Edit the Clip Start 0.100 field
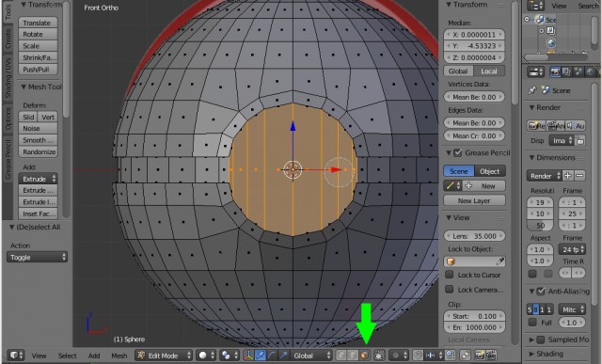This screenshot has width=602, height=364. 474,316
